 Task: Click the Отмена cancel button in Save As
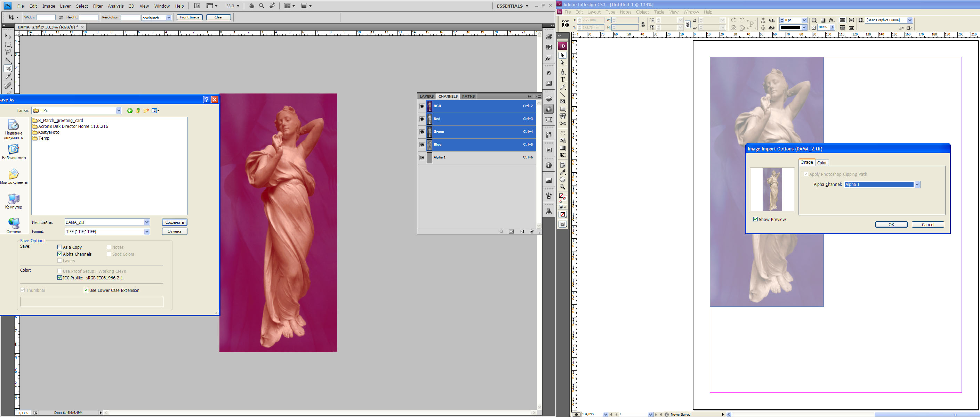click(175, 231)
